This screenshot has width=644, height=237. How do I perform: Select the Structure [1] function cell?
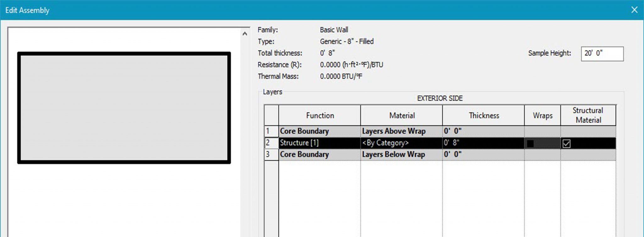tap(319, 143)
